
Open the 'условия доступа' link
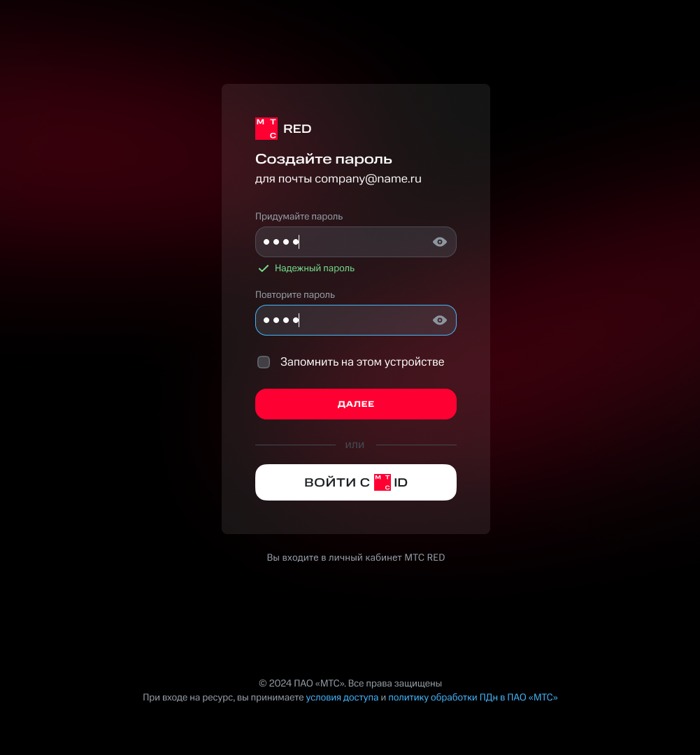point(342,697)
